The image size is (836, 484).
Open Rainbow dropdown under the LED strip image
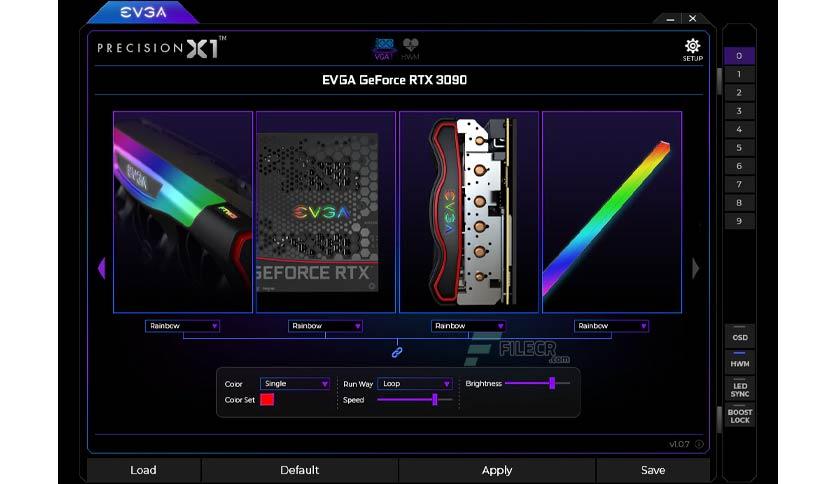(x=611, y=326)
